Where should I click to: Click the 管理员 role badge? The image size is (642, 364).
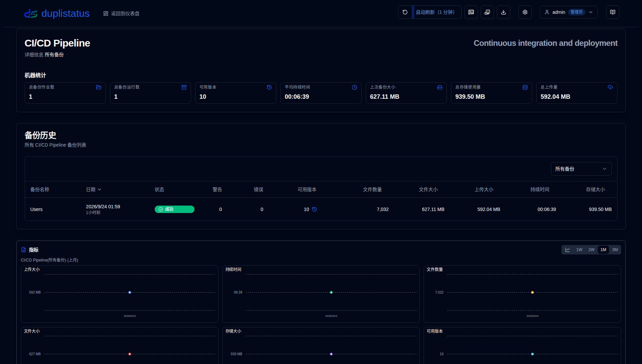coord(577,12)
